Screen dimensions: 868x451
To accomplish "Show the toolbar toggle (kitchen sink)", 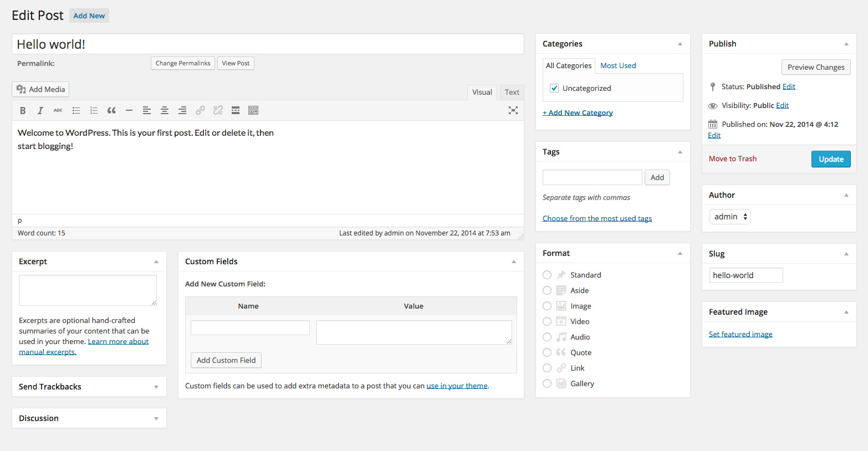I will tap(253, 110).
